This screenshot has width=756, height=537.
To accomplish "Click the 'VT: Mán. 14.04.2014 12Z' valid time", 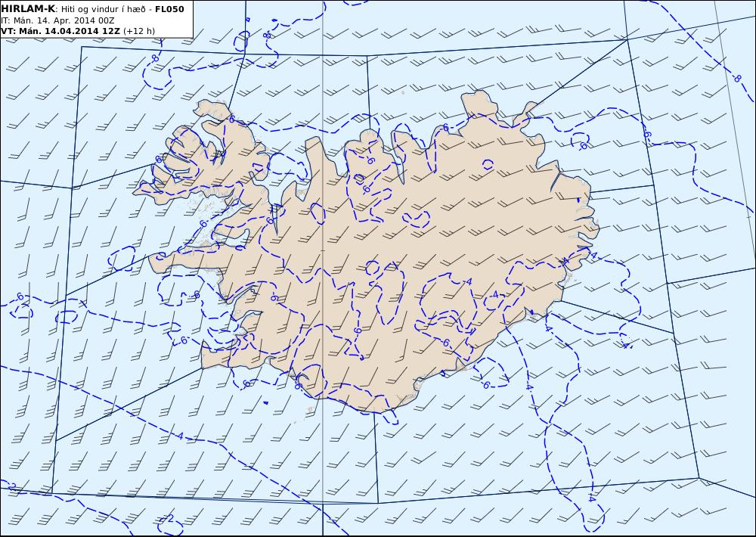I will pos(60,31).
